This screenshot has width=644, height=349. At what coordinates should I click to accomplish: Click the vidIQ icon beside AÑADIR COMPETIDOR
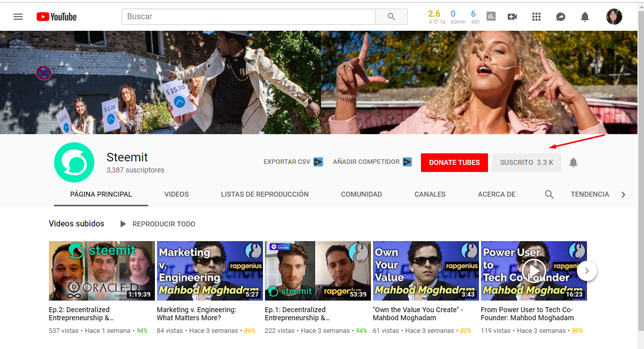point(407,162)
